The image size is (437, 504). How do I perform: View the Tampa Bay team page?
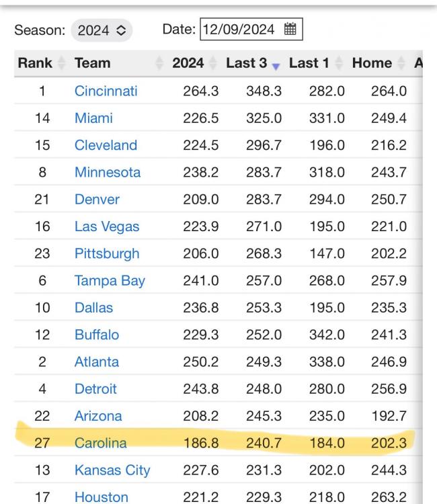point(110,281)
